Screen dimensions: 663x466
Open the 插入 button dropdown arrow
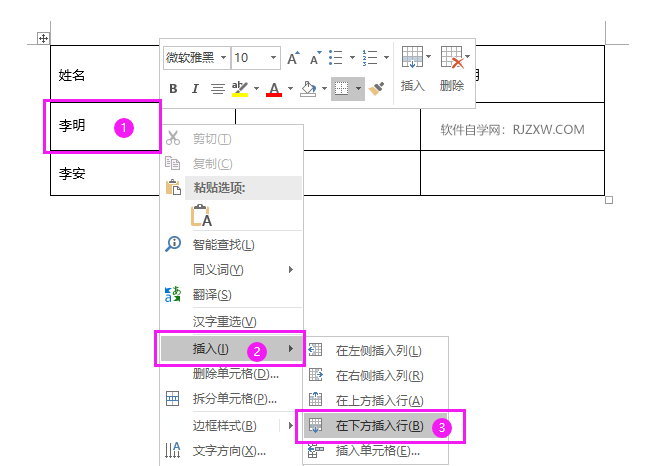point(428,56)
